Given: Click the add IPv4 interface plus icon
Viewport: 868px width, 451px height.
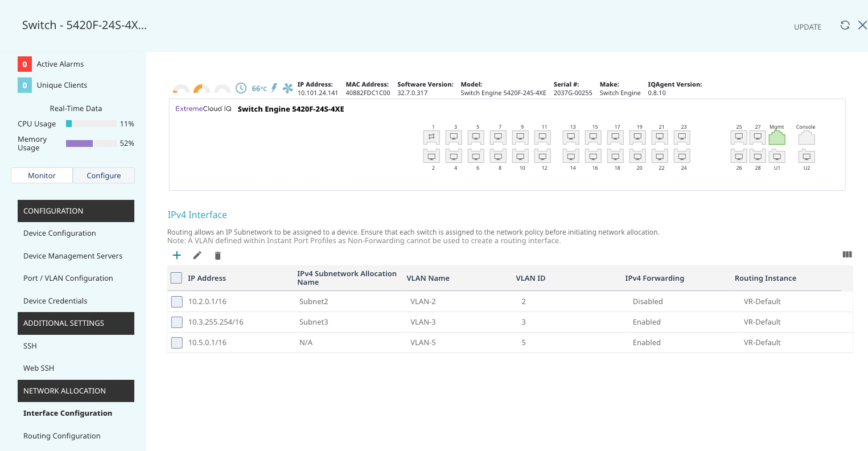Looking at the screenshot, I should [177, 255].
